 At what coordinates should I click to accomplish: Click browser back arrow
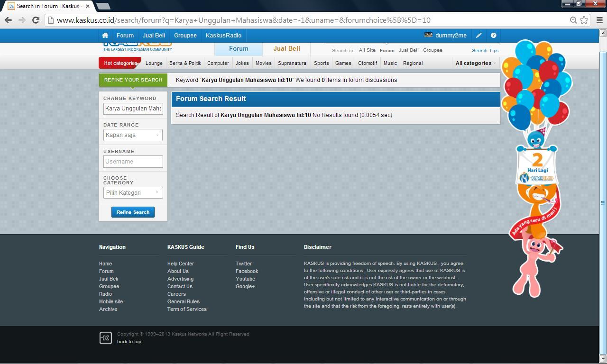tap(8, 20)
